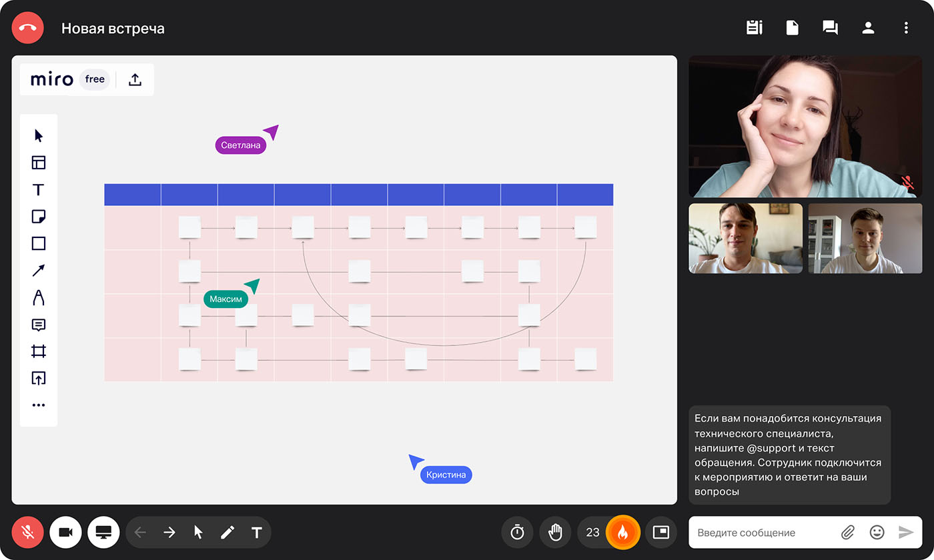Select the Miro sticky note tool
Screen dimensions: 934x560
39,217
